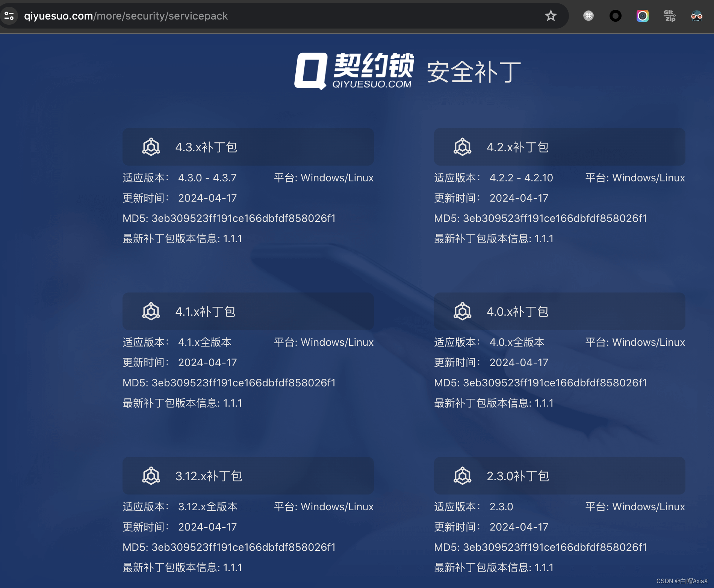Download the 4.3.x补丁包 package
Screen dimensions: 714x588
tap(248, 147)
